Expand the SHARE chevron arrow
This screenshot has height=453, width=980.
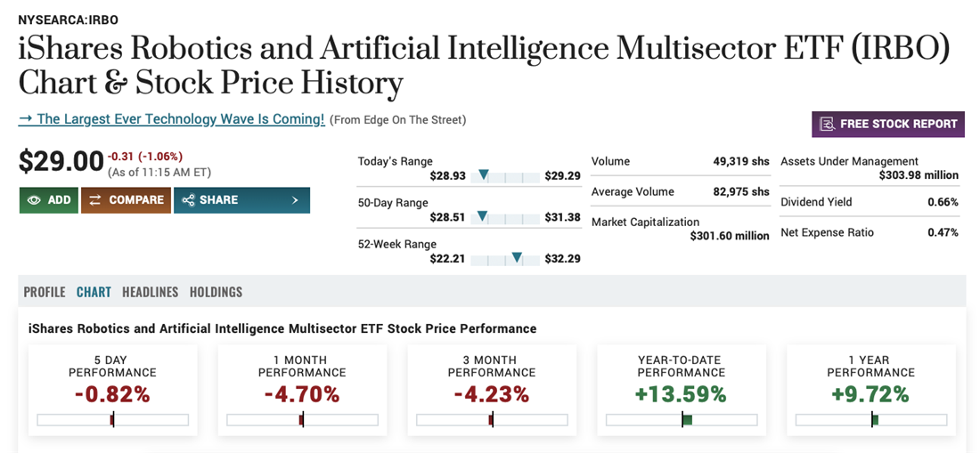point(295,200)
